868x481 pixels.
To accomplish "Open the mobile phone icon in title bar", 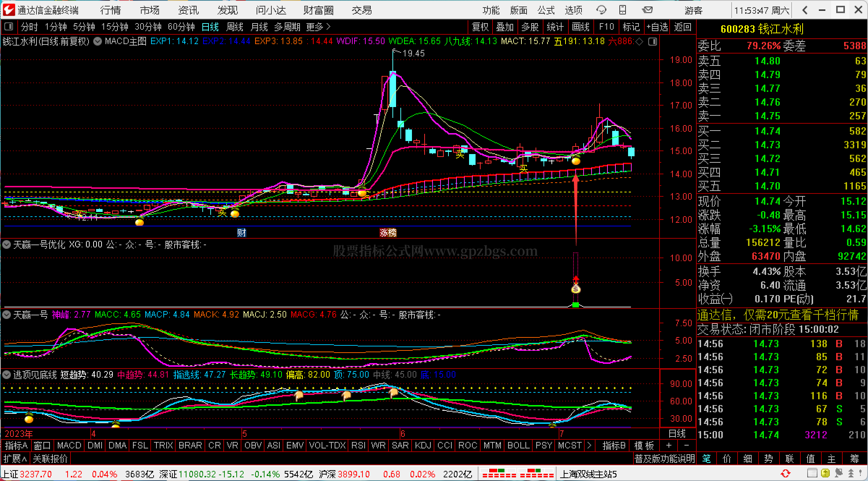I will (x=623, y=10).
